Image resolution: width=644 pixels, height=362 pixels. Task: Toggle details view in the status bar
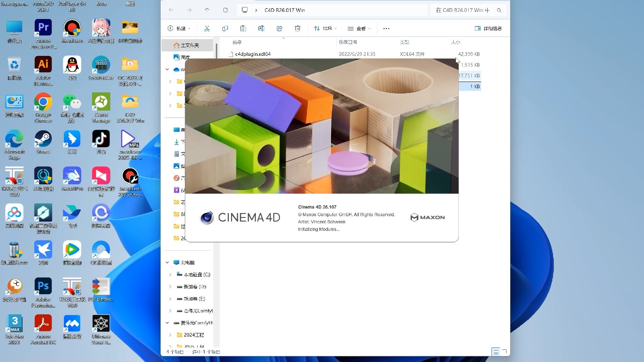coord(495,351)
